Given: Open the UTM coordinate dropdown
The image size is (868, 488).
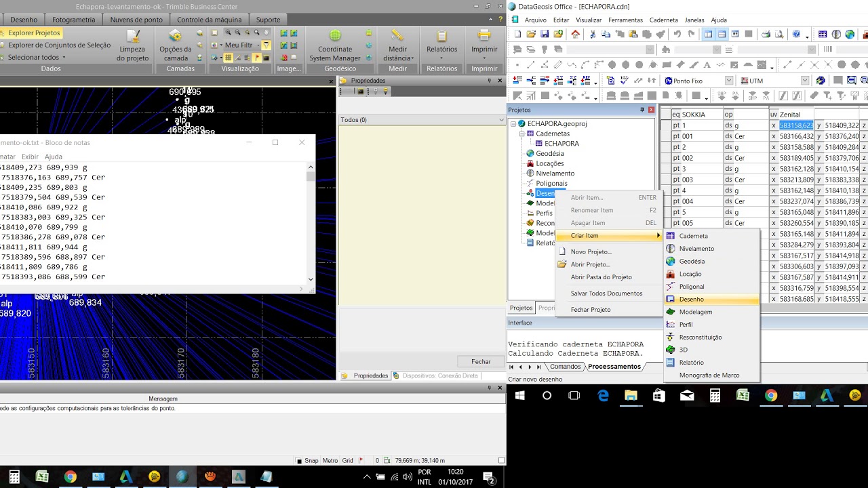Looking at the screenshot, I should pyautogui.click(x=805, y=81).
